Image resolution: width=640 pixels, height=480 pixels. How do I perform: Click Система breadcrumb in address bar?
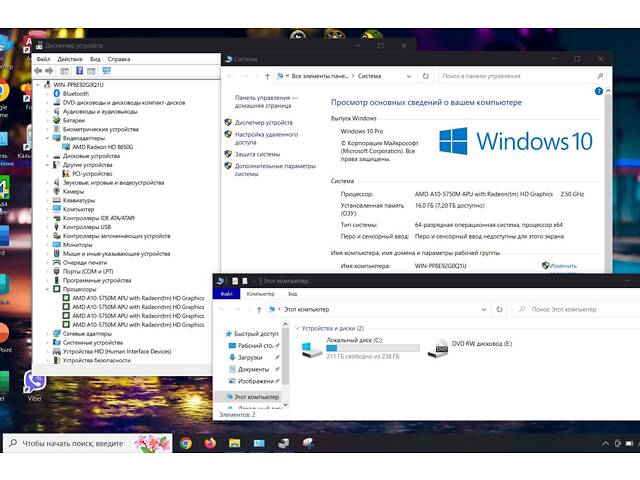tap(369, 76)
